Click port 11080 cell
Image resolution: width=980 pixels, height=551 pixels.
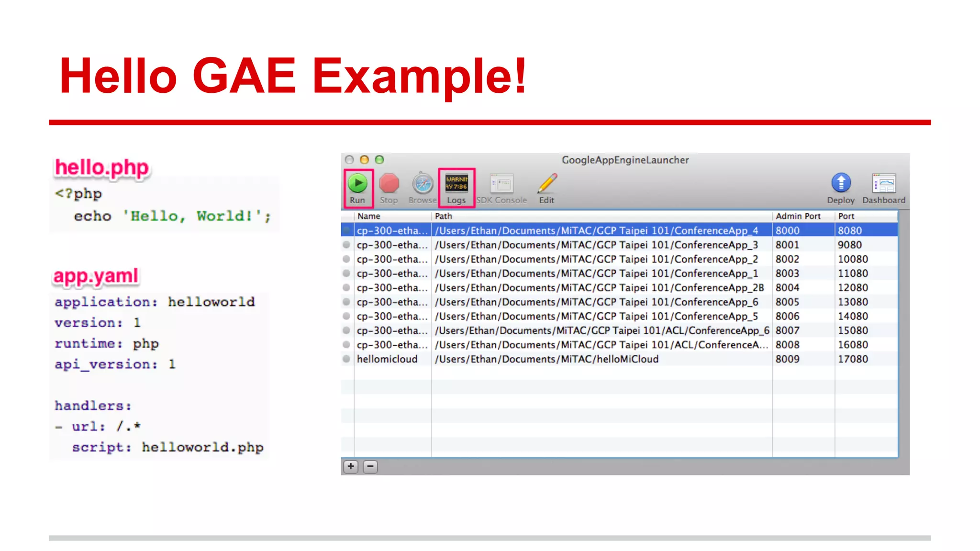(853, 274)
